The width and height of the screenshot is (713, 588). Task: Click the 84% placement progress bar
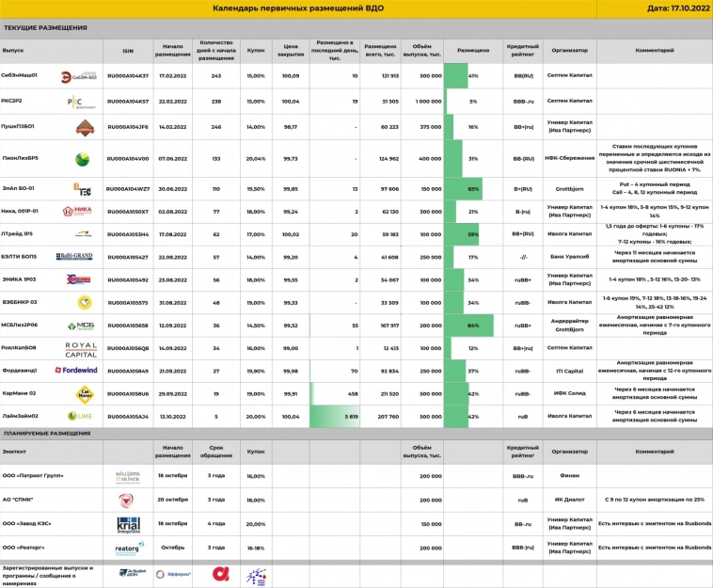click(x=468, y=326)
